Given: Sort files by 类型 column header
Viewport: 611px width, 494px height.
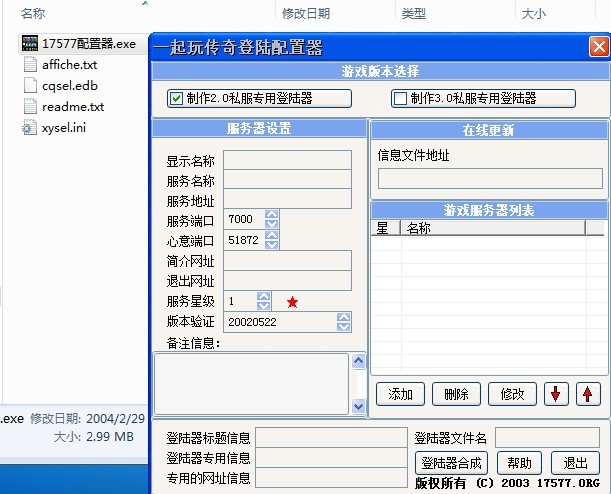Looking at the screenshot, I should coord(413,14).
